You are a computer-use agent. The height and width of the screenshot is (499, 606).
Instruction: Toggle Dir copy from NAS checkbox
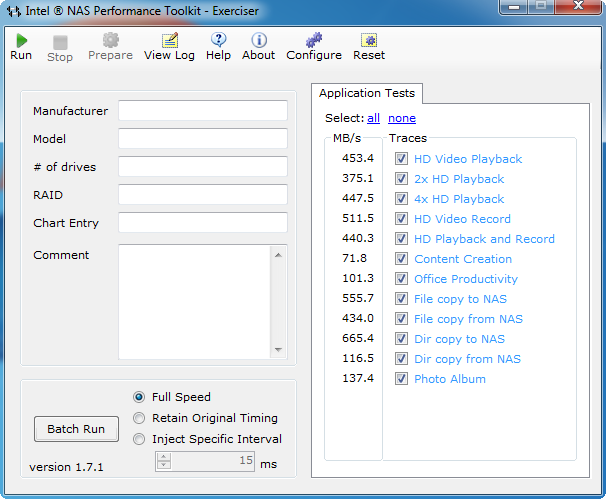point(401,359)
